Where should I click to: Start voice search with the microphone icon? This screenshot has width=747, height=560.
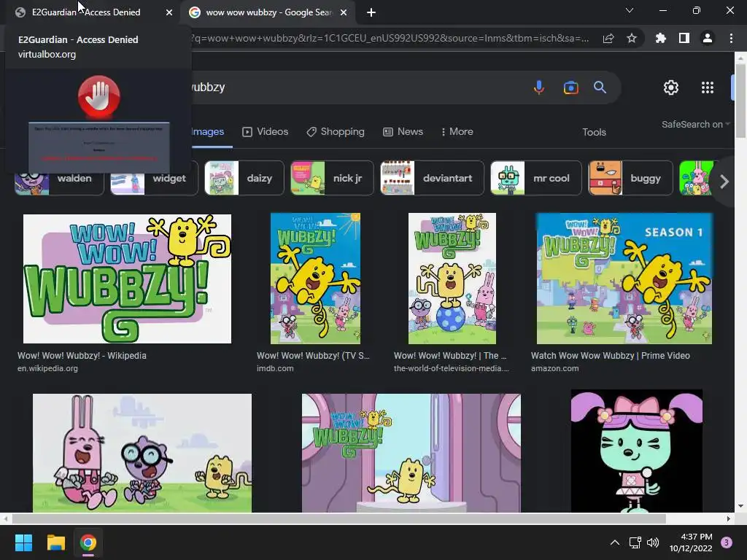[539, 87]
